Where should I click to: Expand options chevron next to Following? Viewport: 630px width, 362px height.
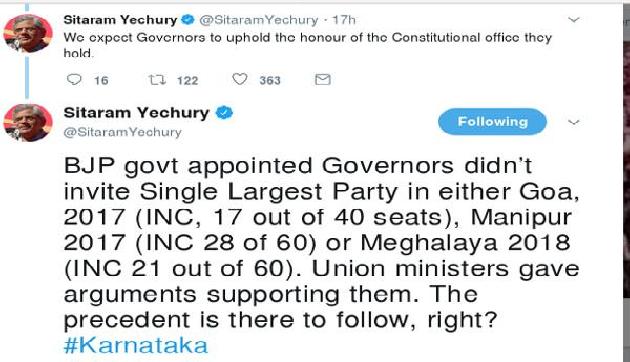pyautogui.click(x=574, y=122)
